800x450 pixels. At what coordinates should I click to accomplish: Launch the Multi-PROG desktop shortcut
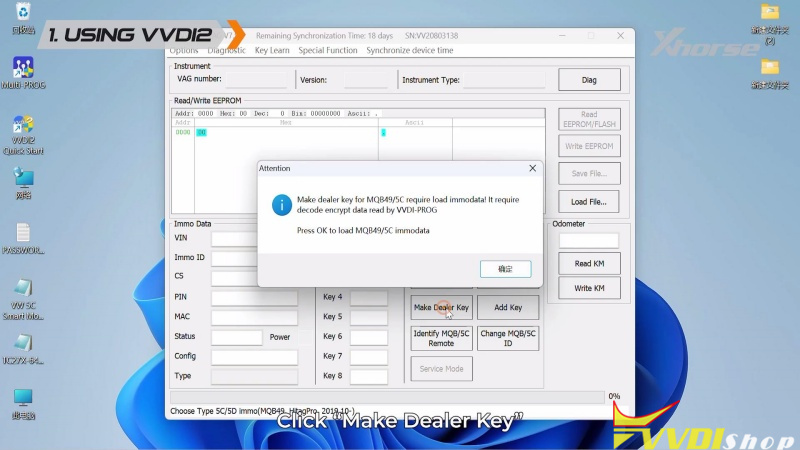23,70
